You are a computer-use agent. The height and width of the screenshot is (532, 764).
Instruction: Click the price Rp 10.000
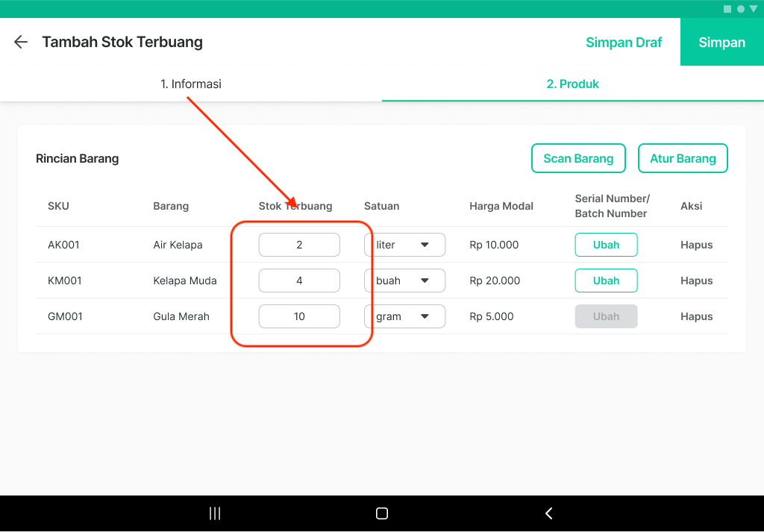494,245
